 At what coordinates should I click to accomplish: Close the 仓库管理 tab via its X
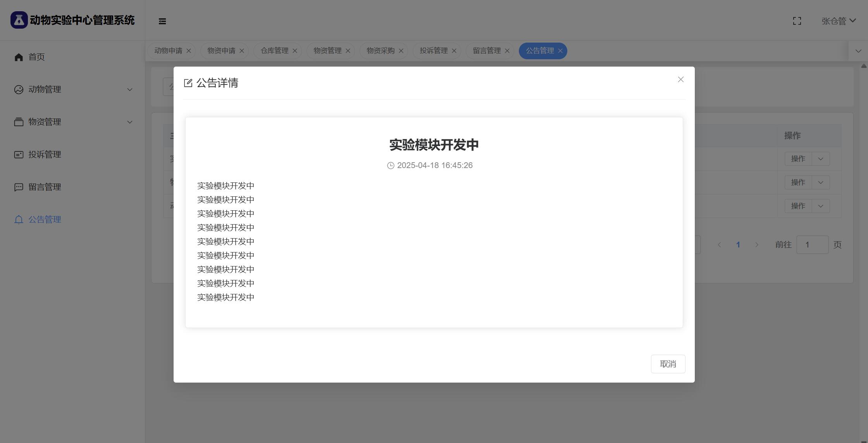pos(295,51)
